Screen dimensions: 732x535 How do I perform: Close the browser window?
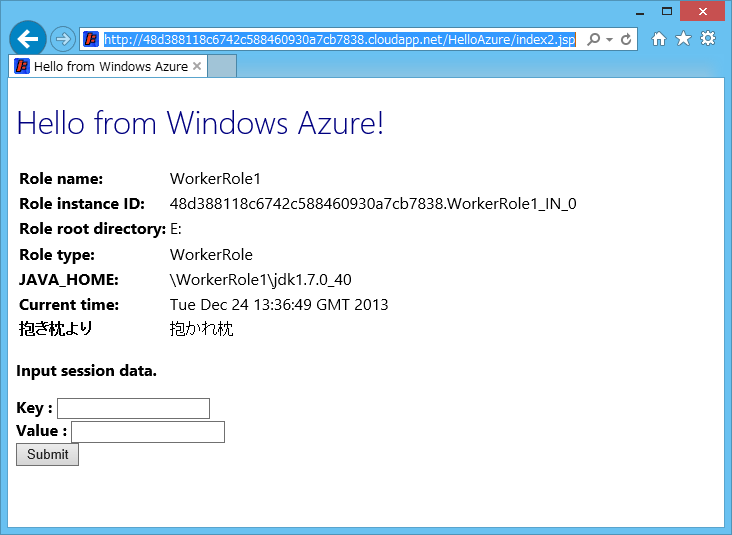click(703, 12)
